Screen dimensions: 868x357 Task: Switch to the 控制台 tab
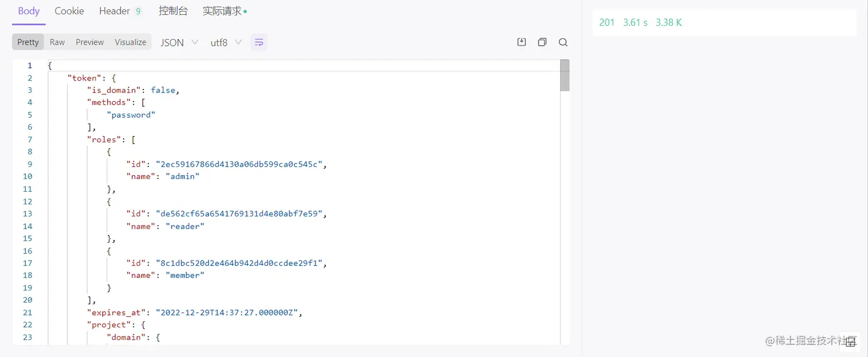[x=173, y=10]
